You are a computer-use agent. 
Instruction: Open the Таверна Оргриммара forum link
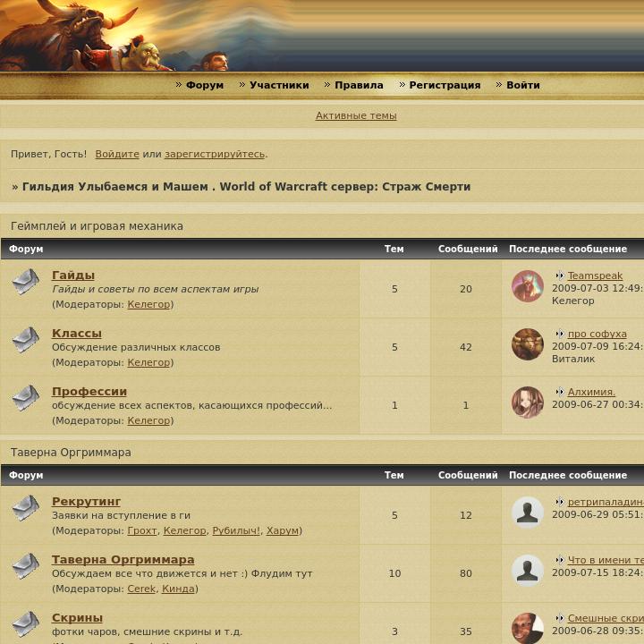(123, 560)
